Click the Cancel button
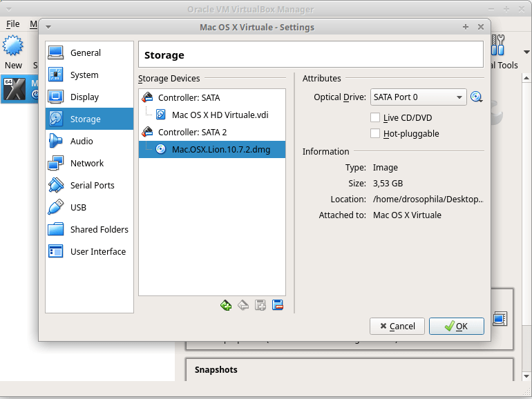Image resolution: width=532 pixels, height=399 pixels. coord(397,326)
